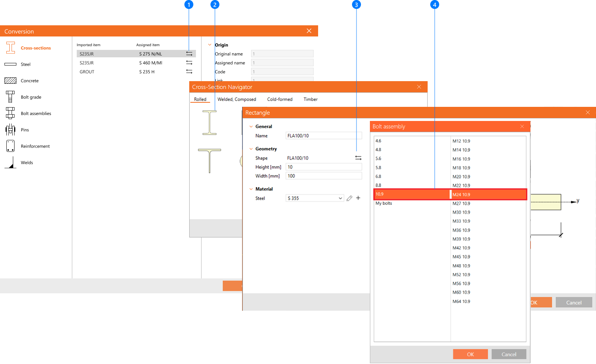The height and width of the screenshot is (364, 596).
Task: Open the Steel S 355 dropdown
Action: coord(340,198)
